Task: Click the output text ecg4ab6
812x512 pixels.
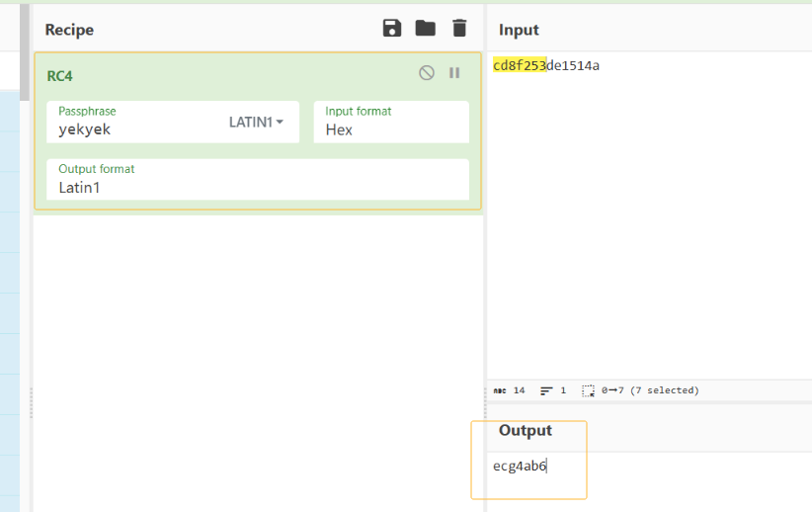Action: (520, 467)
